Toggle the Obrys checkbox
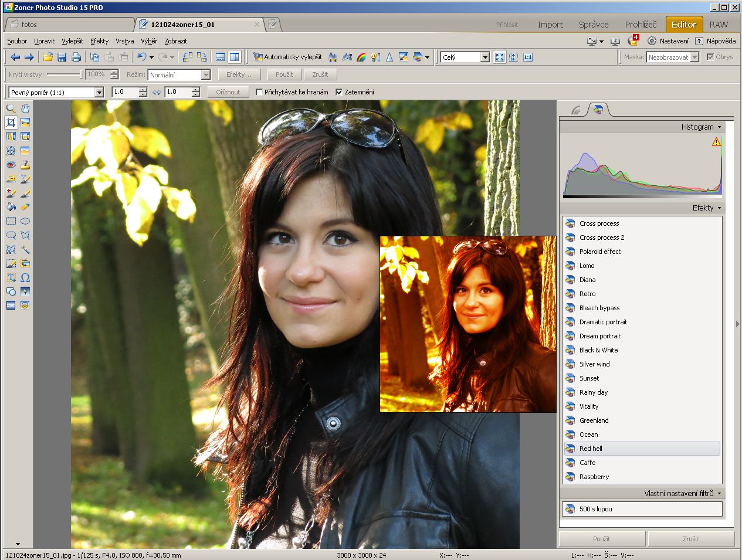The height and width of the screenshot is (560, 742). click(x=710, y=57)
